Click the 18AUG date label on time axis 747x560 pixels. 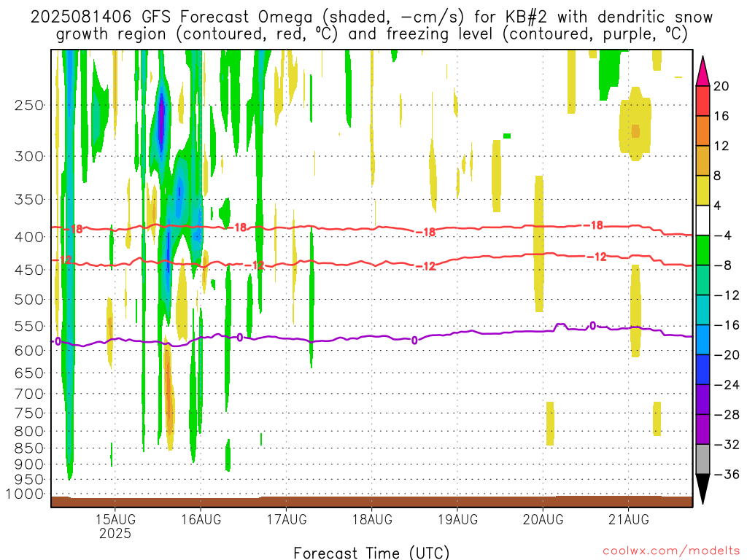point(372,519)
